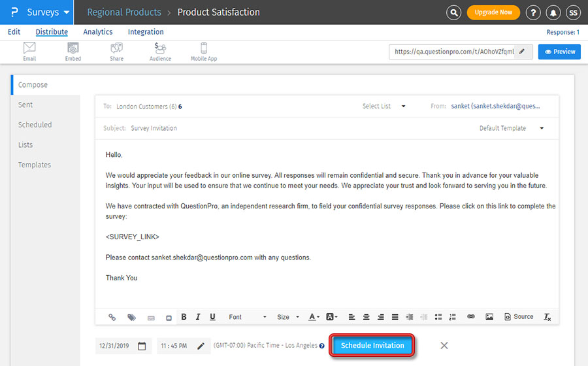Screen dimensions: 588x366
Task: Insert image into email body
Action: pos(489,317)
